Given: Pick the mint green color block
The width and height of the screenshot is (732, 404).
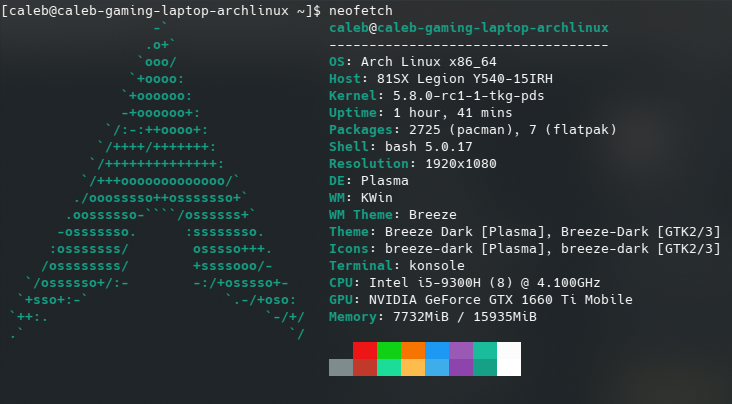Looking at the screenshot, I should [389, 368].
